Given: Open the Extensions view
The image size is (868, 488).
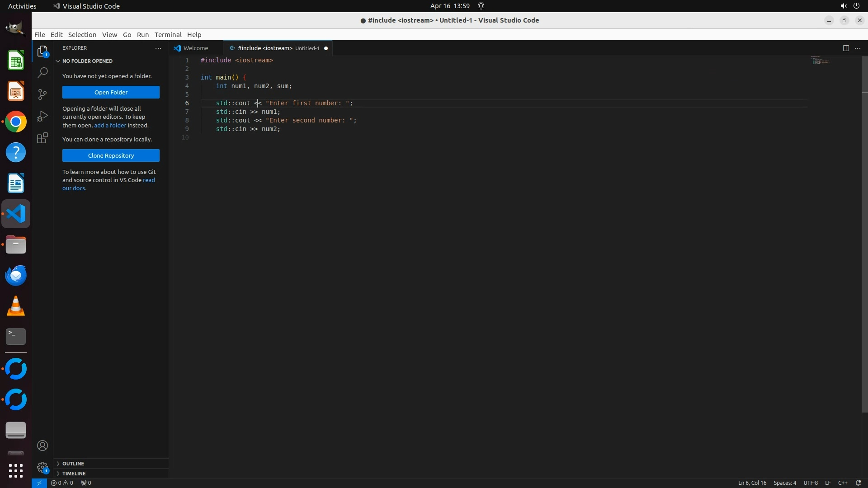Looking at the screenshot, I should pos(42,138).
